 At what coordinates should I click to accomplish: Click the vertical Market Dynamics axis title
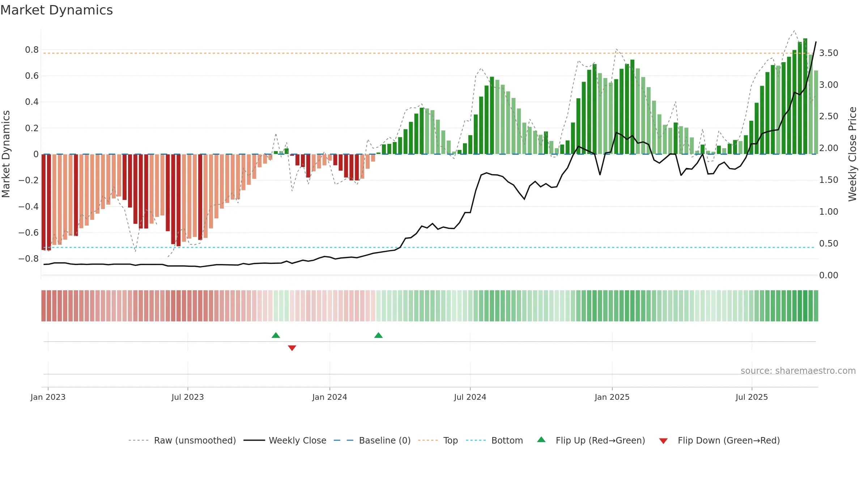pyautogui.click(x=6, y=154)
